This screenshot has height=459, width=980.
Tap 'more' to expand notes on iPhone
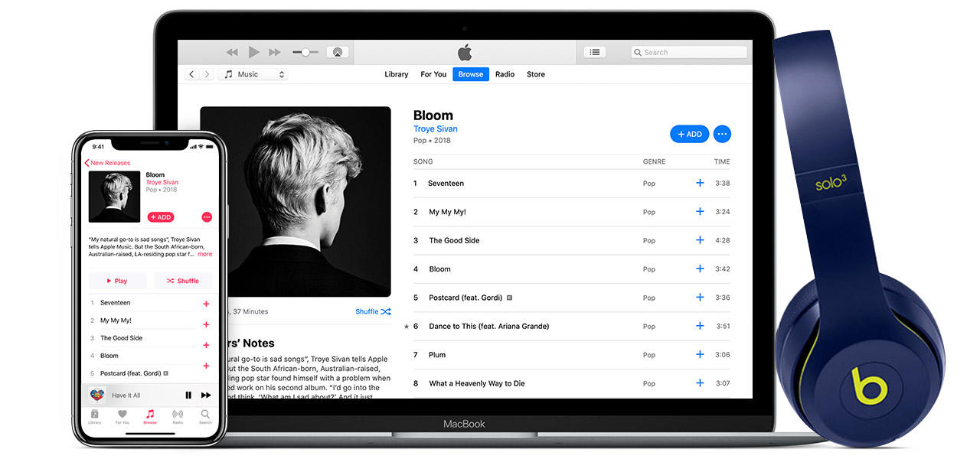coord(205,254)
